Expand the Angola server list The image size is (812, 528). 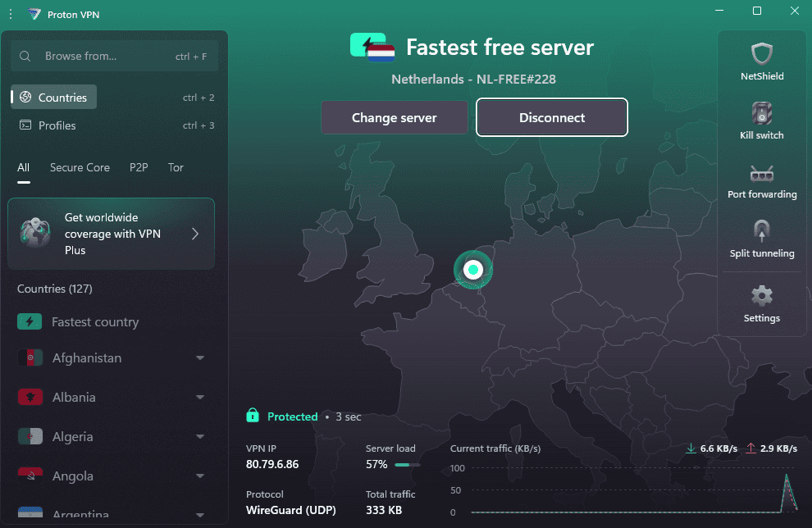pyautogui.click(x=200, y=476)
